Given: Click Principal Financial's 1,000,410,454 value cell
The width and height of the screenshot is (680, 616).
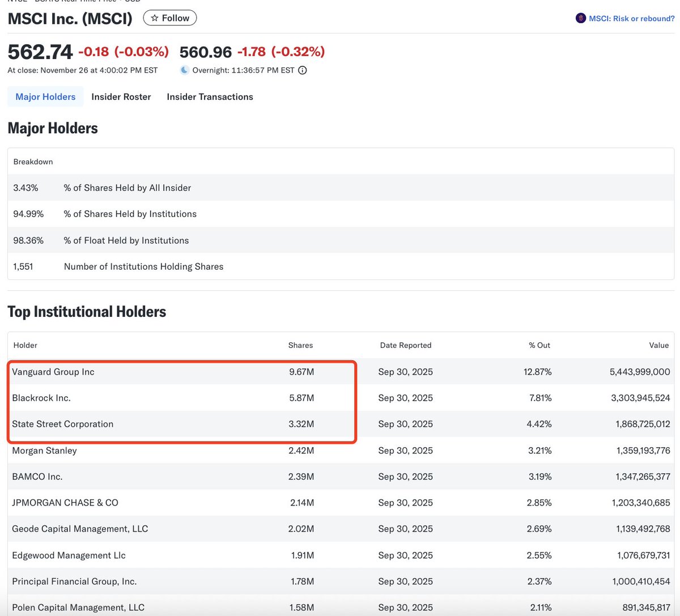Looking at the screenshot, I should coord(641,581).
